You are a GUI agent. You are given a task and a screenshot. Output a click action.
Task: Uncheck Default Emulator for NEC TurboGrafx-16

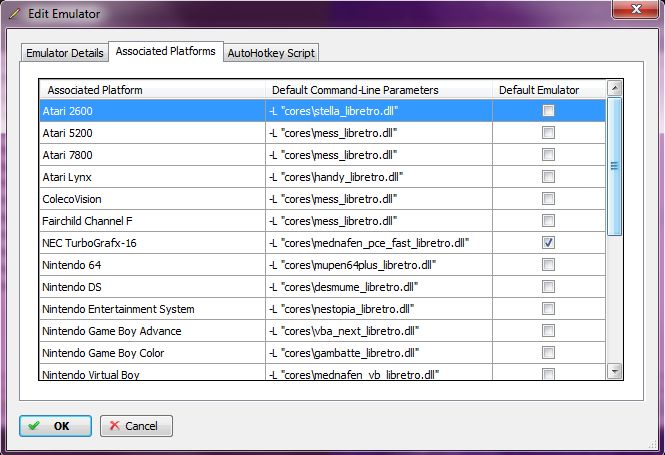coord(548,243)
